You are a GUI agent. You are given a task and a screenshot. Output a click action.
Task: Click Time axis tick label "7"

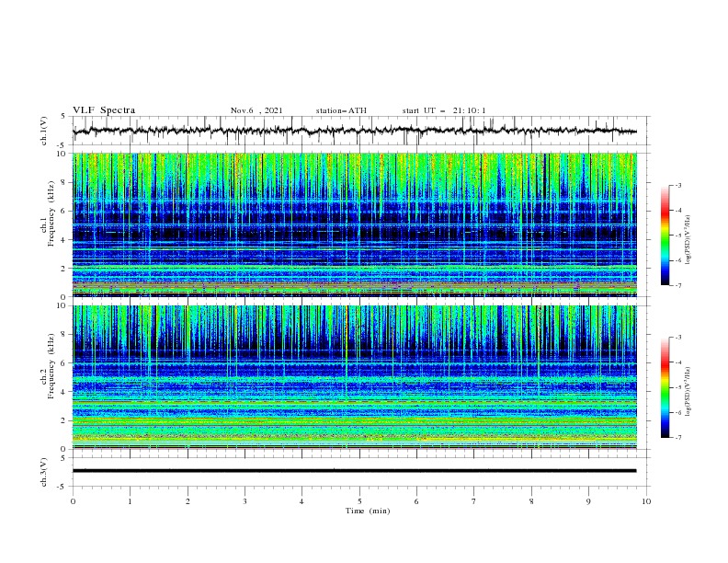474,501
